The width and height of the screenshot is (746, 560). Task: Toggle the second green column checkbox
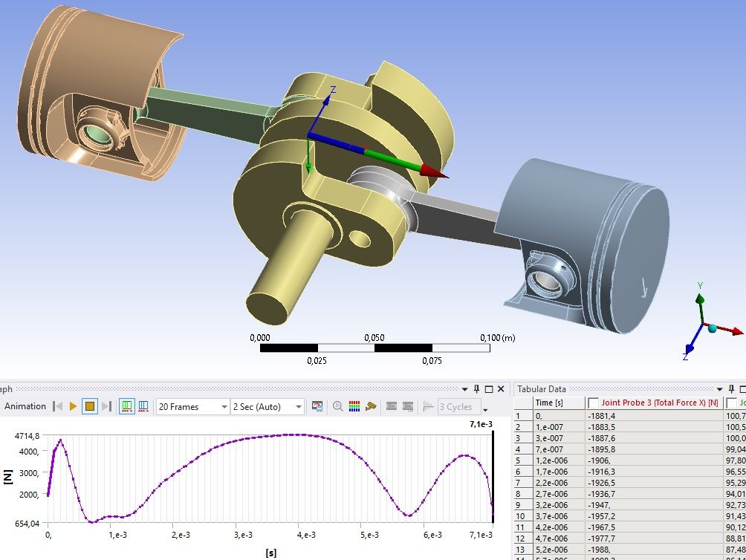[731, 403]
